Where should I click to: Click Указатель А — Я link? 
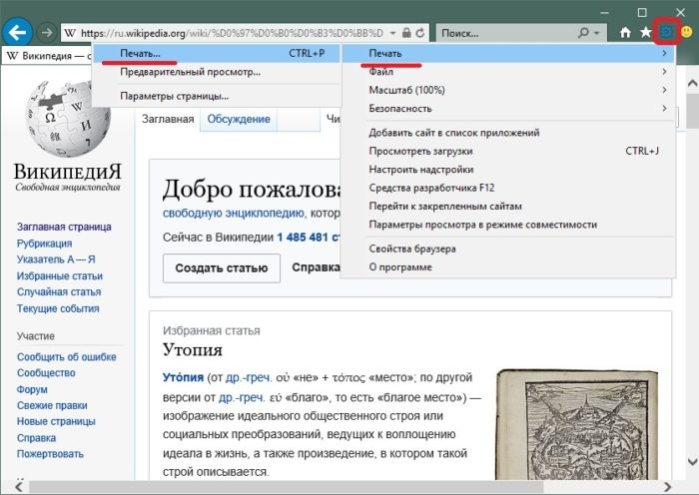tap(56, 259)
